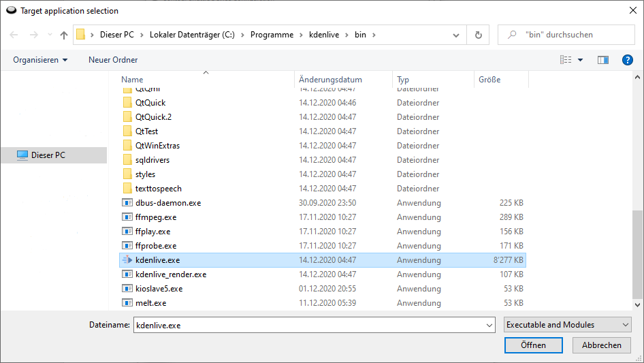This screenshot has width=644, height=363.
Task: Select the sqldrivers folder icon
Action: tap(127, 160)
